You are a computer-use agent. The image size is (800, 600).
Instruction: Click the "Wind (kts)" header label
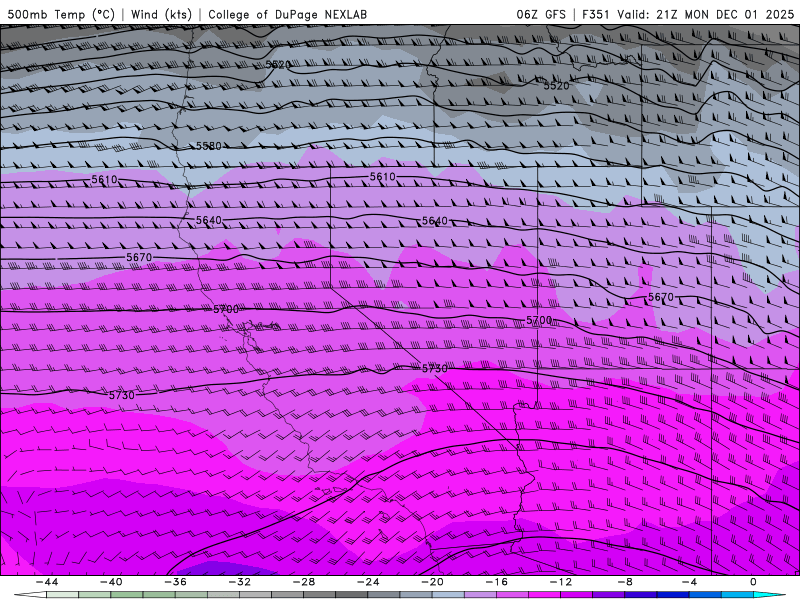point(161,14)
